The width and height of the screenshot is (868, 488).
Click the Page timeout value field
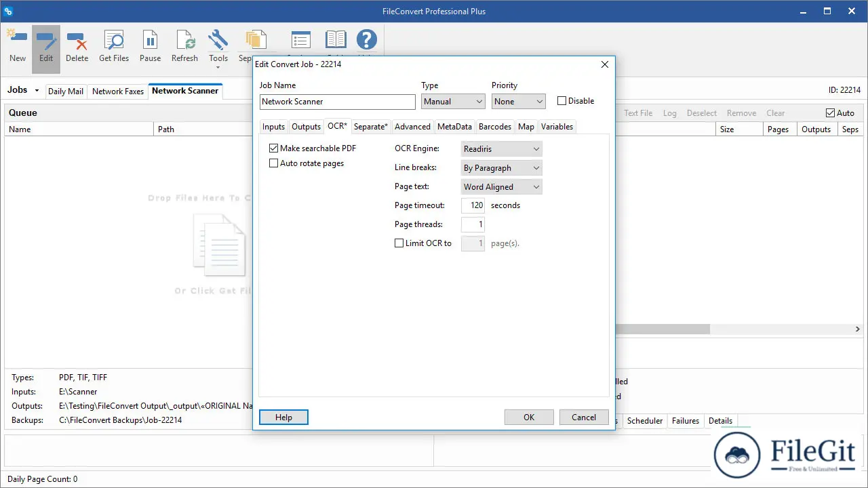point(473,205)
